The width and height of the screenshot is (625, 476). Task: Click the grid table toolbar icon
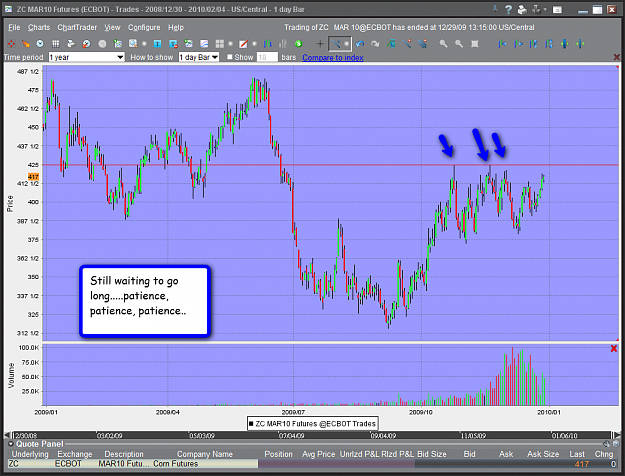click(x=55, y=44)
